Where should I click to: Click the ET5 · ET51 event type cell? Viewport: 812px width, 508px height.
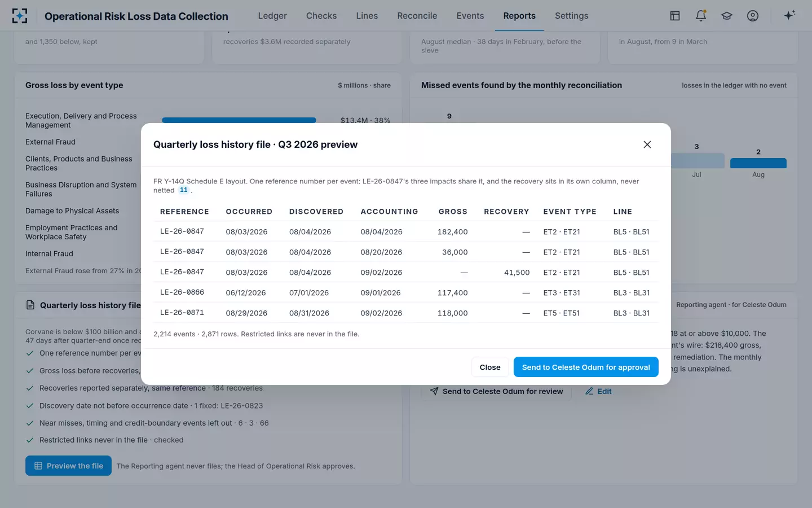click(x=562, y=313)
